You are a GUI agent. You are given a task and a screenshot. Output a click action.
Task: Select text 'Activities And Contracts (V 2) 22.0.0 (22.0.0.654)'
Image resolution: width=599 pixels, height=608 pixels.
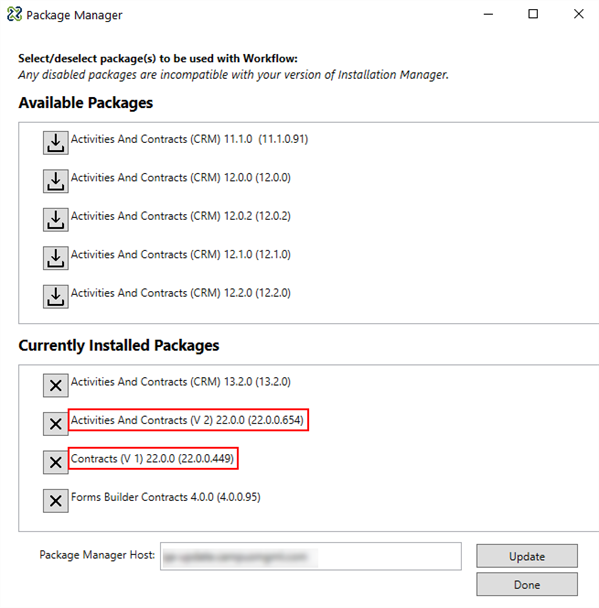(187, 420)
